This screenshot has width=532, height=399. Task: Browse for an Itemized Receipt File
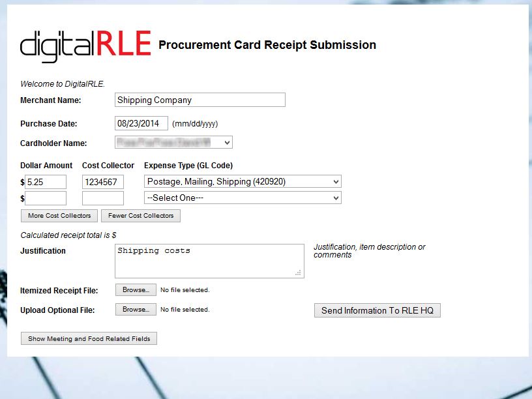tap(136, 290)
